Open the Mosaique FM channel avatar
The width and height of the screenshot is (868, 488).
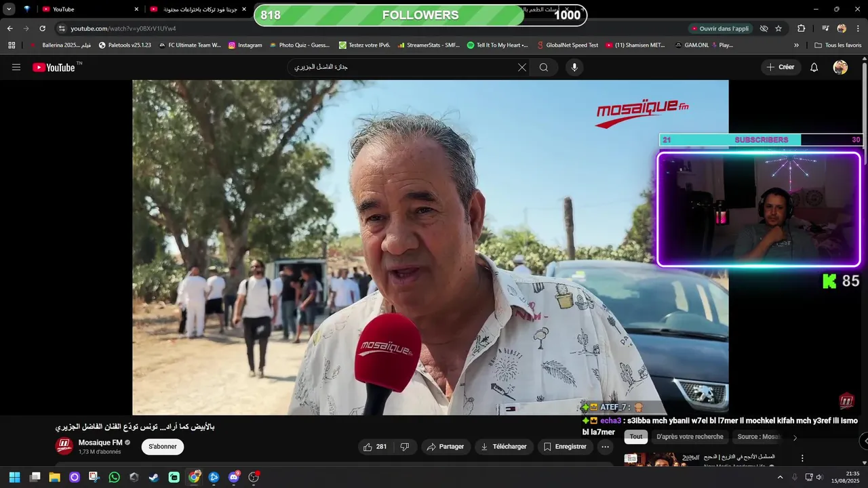click(x=64, y=446)
